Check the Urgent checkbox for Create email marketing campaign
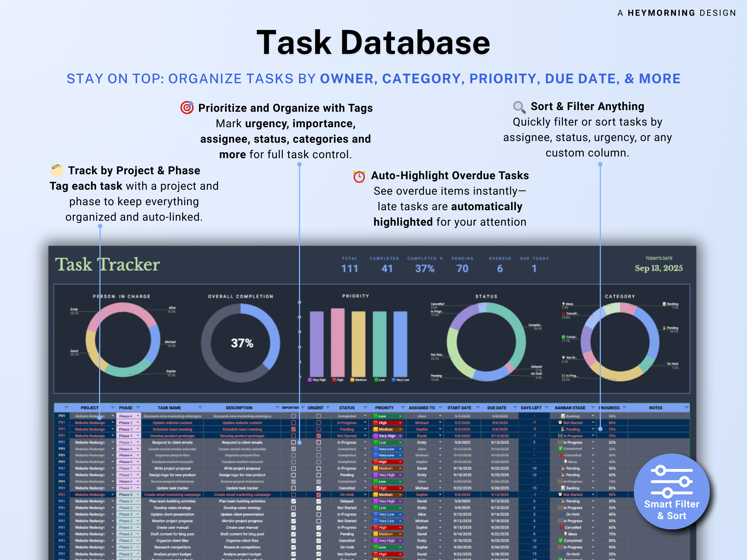Viewport: 747px width, 560px height. pyautogui.click(x=318, y=495)
